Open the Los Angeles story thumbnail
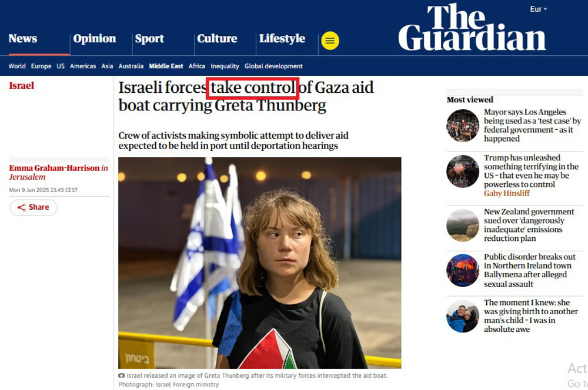This screenshot has width=588, height=390. pos(463,126)
